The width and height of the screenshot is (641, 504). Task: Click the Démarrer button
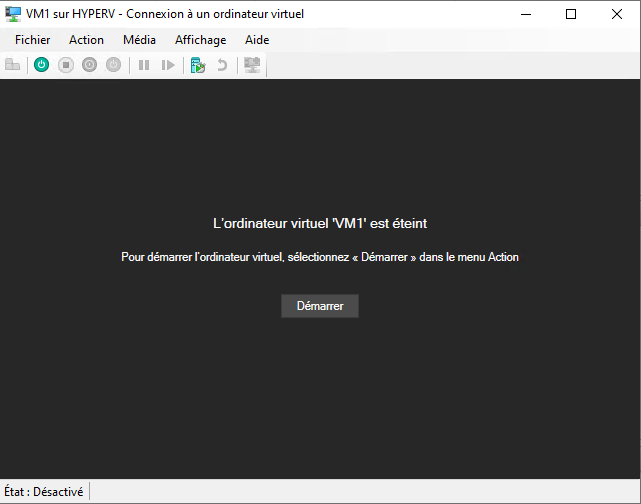[x=320, y=306]
